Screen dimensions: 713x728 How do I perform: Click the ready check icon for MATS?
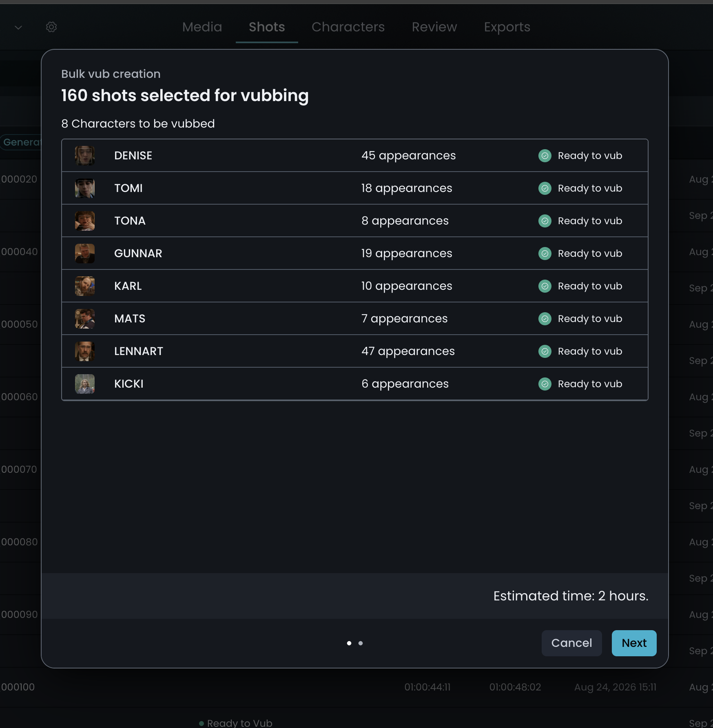(545, 319)
